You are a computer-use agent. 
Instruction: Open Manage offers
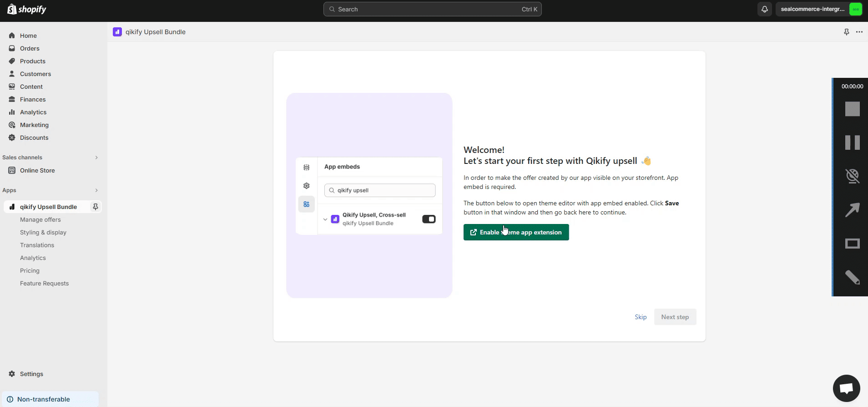[40, 219]
